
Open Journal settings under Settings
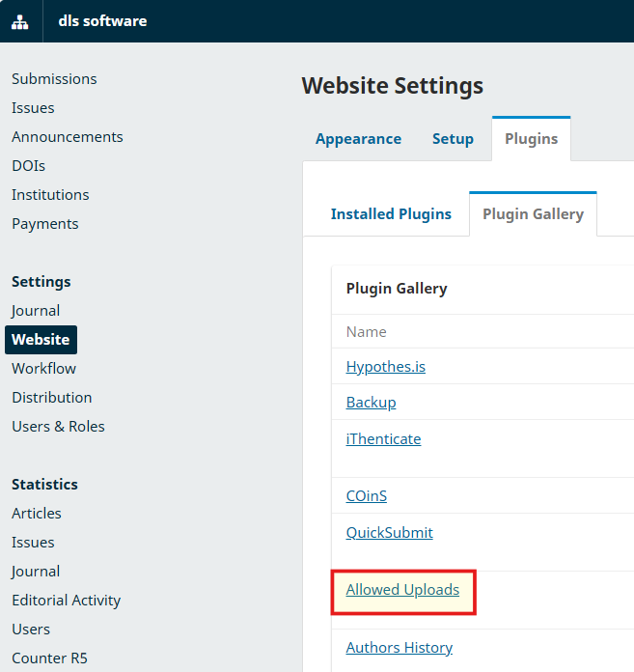click(36, 311)
